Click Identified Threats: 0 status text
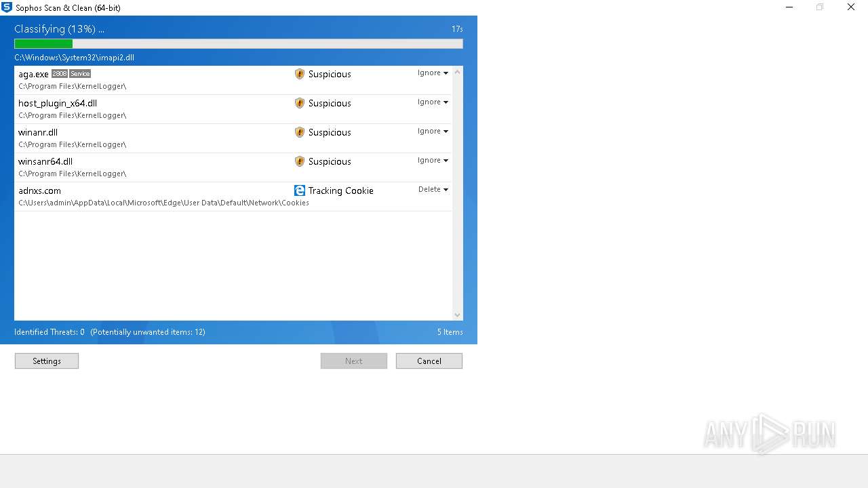868x488 pixels. (x=50, y=332)
